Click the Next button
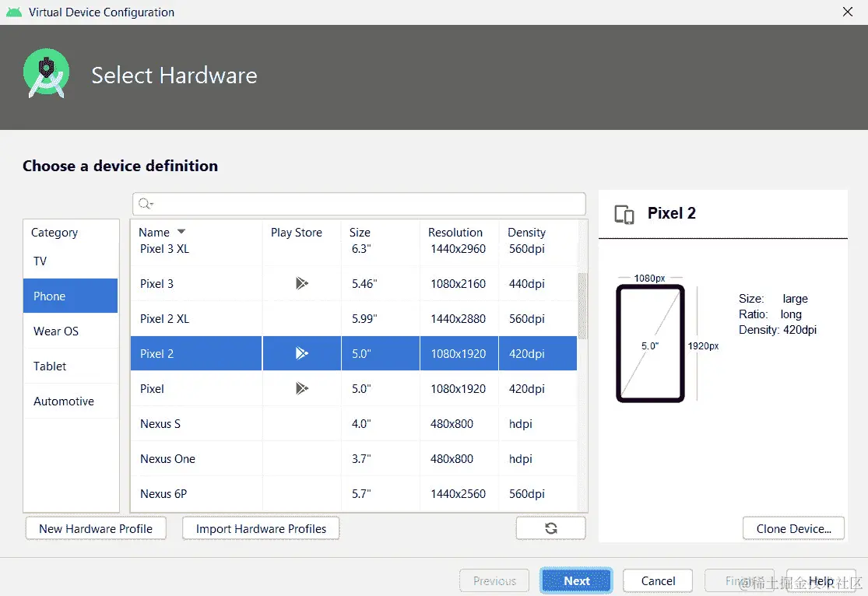The height and width of the screenshot is (596, 868). coord(576,580)
